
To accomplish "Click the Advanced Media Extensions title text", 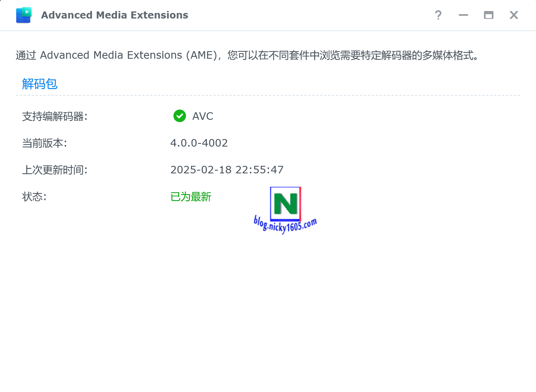I will [x=115, y=15].
